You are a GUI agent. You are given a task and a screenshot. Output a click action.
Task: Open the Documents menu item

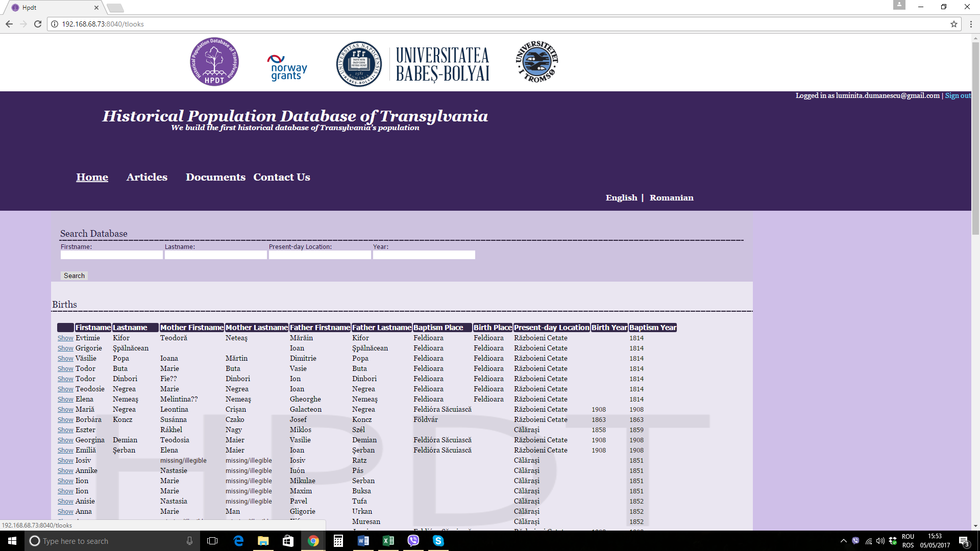[215, 177]
